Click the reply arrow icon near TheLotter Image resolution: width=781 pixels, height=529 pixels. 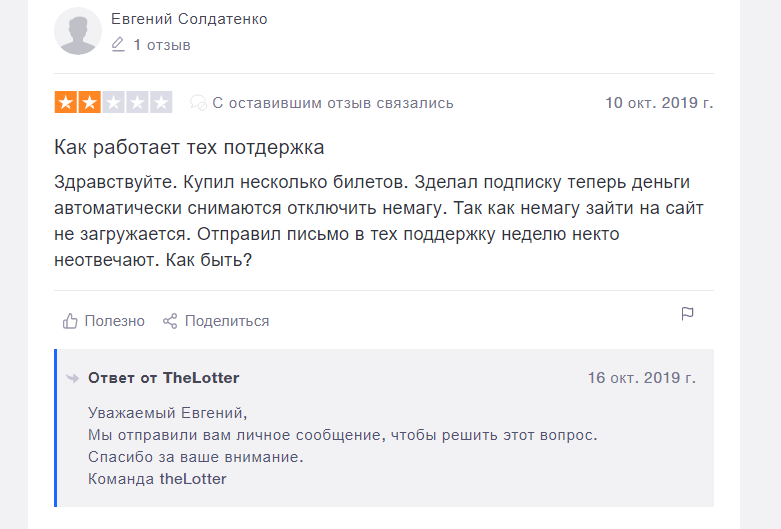(73, 378)
